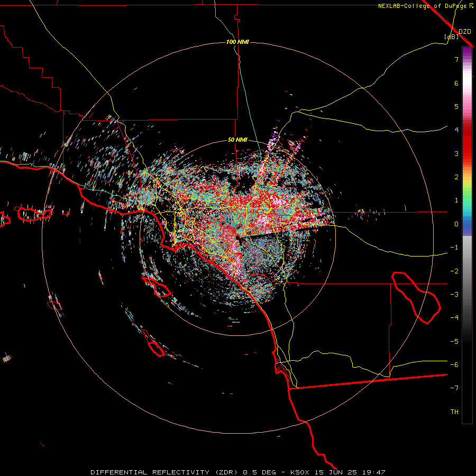Click the '-4' value on the color scale
This screenshot has height=476, width=476.
(x=454, y=317)
